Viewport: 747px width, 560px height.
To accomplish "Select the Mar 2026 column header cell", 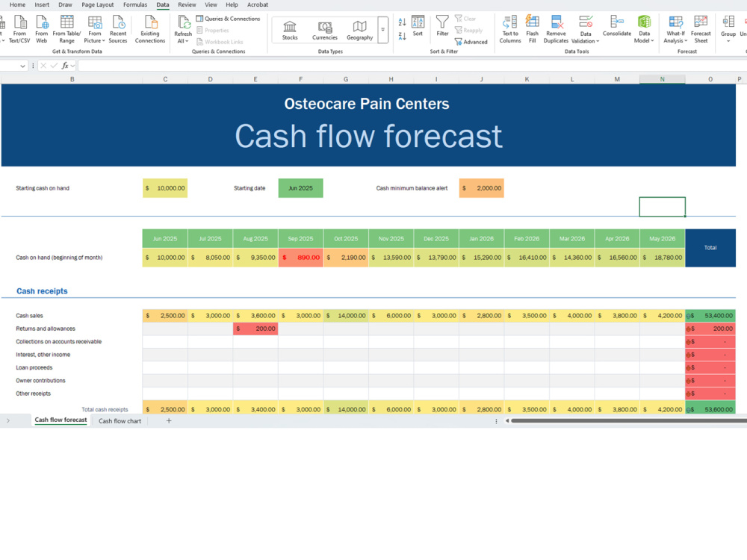I will (571, 239).
